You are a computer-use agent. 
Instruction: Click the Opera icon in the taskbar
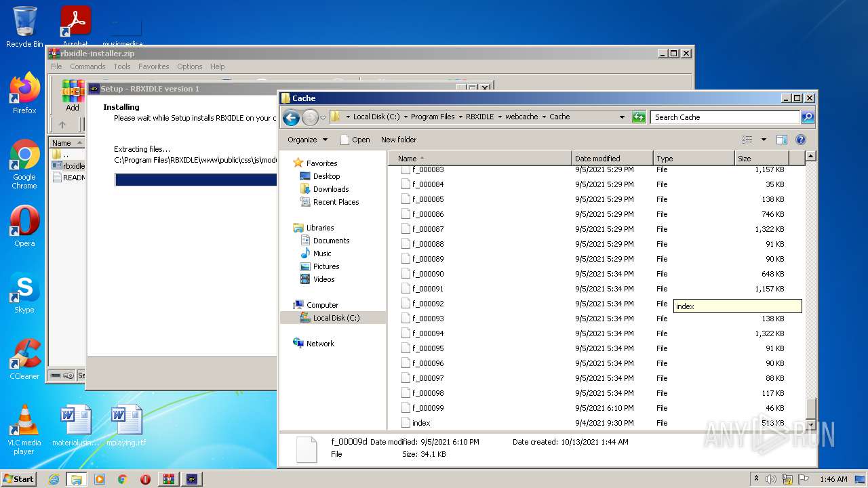pyautogui.click(x=145, y=479)
